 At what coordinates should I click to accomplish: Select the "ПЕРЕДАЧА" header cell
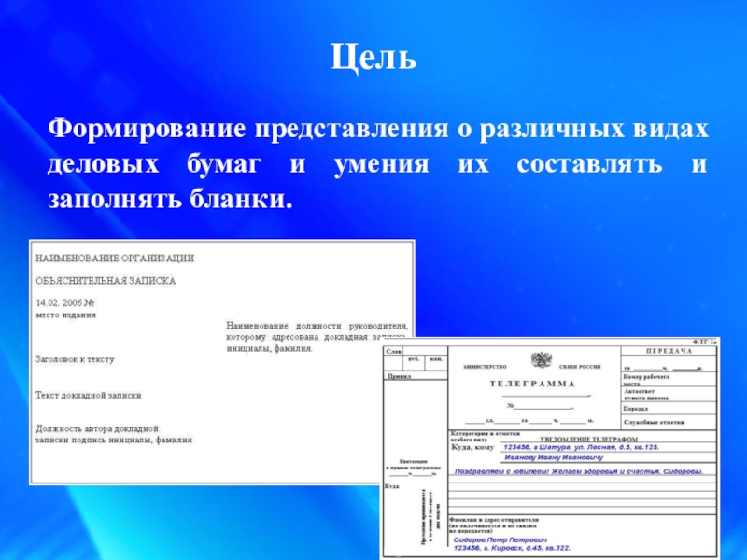coord(669,351)
